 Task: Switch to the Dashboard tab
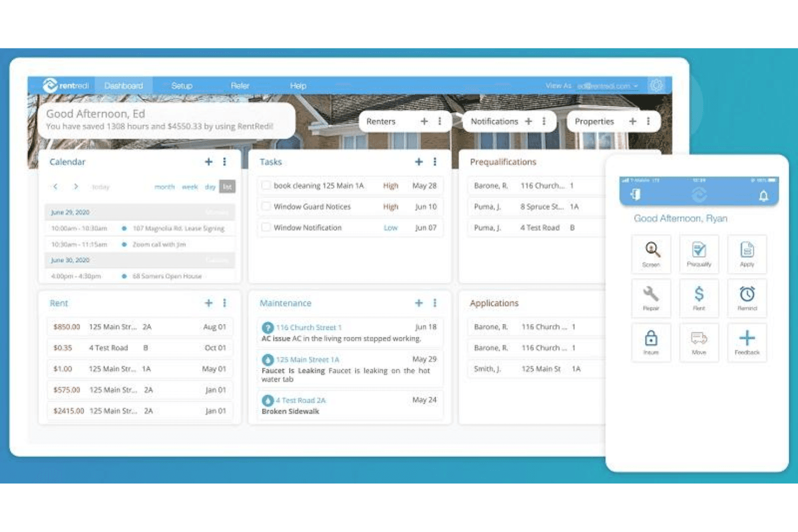point(123,86)
